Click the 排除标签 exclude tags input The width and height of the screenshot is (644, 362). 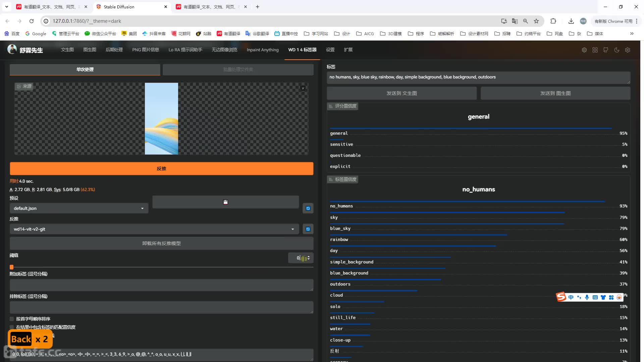pos(161,307)
